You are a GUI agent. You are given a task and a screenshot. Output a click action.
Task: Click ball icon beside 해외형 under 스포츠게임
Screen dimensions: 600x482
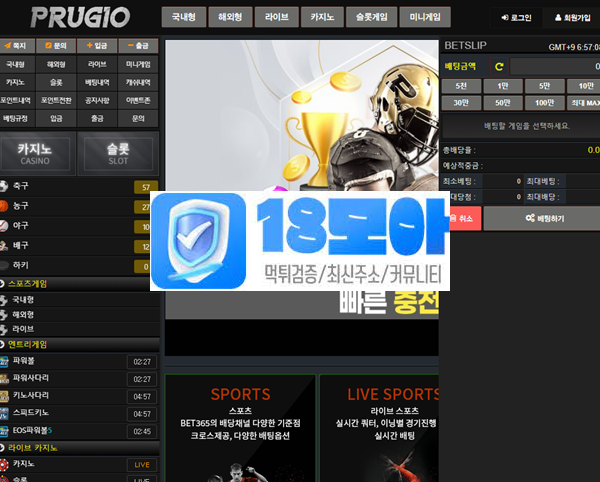(x=3, y=315)
